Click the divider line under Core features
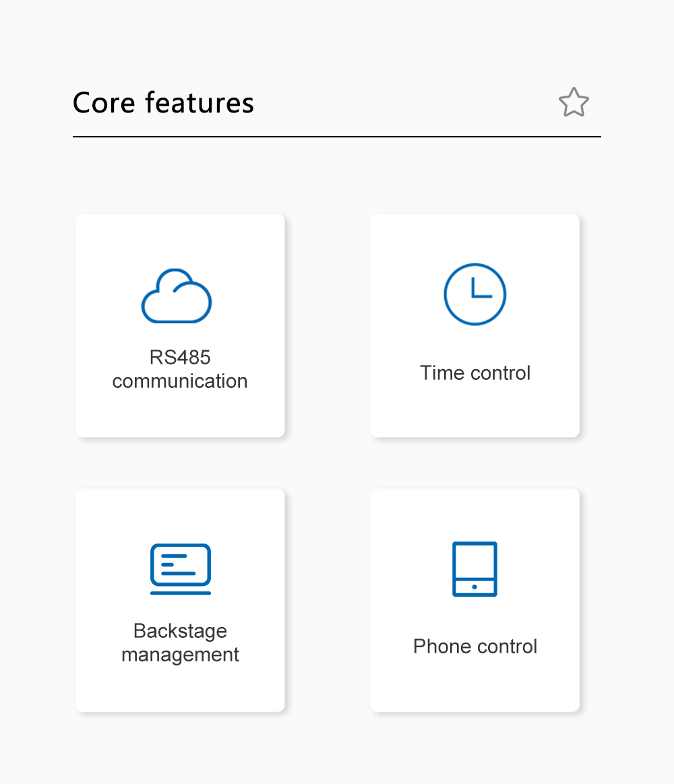This screenshot has width=674, height=784. (337, 137)
